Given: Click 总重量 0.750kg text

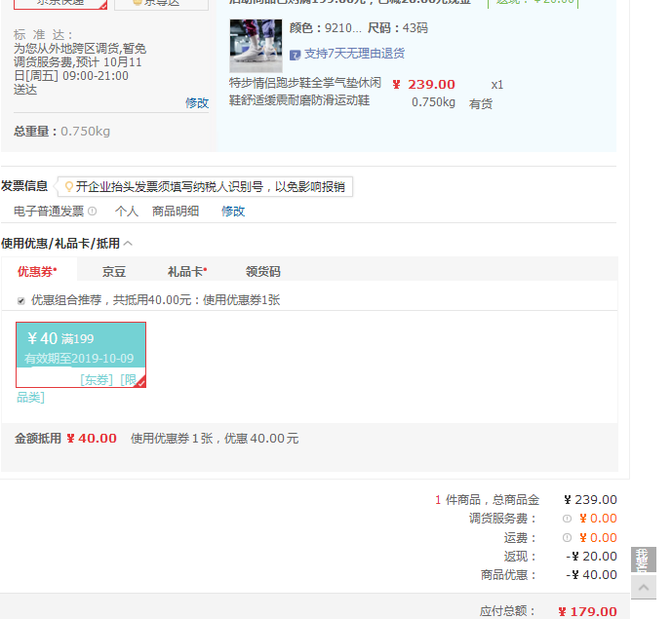Looking at the screenshot, I should [x=61, y=131].
